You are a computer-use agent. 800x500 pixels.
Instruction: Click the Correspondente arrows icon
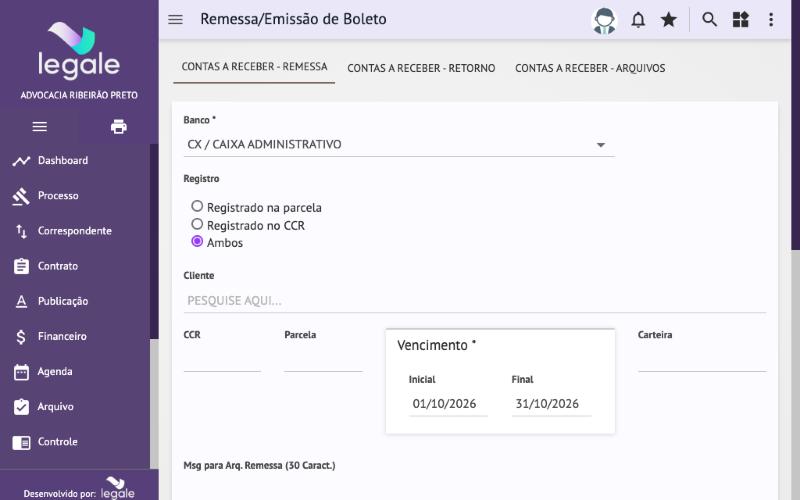coord(21,231)
